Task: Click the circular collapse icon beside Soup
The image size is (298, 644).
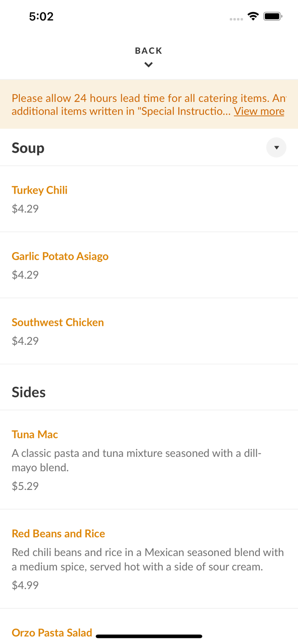Action: (x=276, y=147)
